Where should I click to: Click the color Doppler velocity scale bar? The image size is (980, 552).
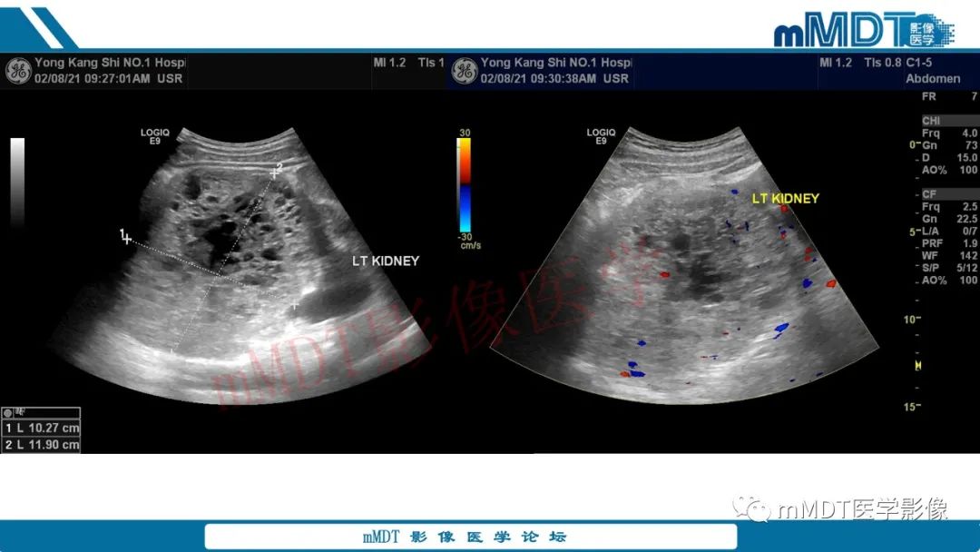click(x=465, y=185)
